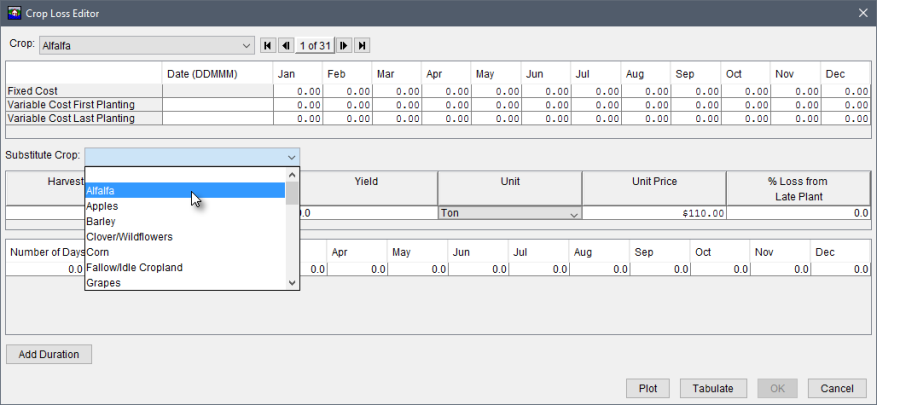Jump to the last crop record

(361, 45)
